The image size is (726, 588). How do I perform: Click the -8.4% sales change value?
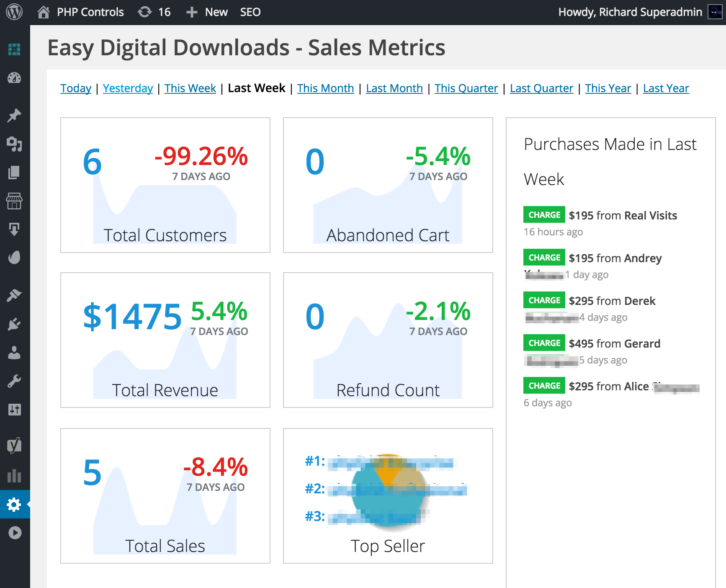click(215, 467)
